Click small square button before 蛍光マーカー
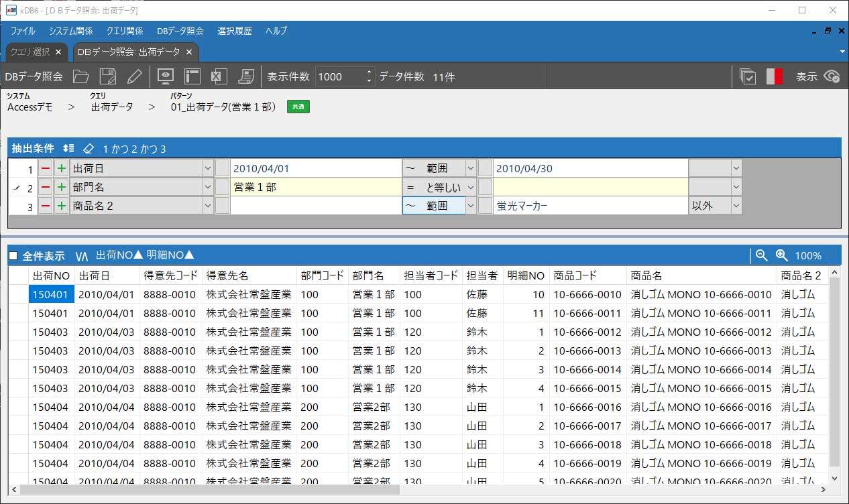This screenshot has width=849, height=504. tap(486, 206)
